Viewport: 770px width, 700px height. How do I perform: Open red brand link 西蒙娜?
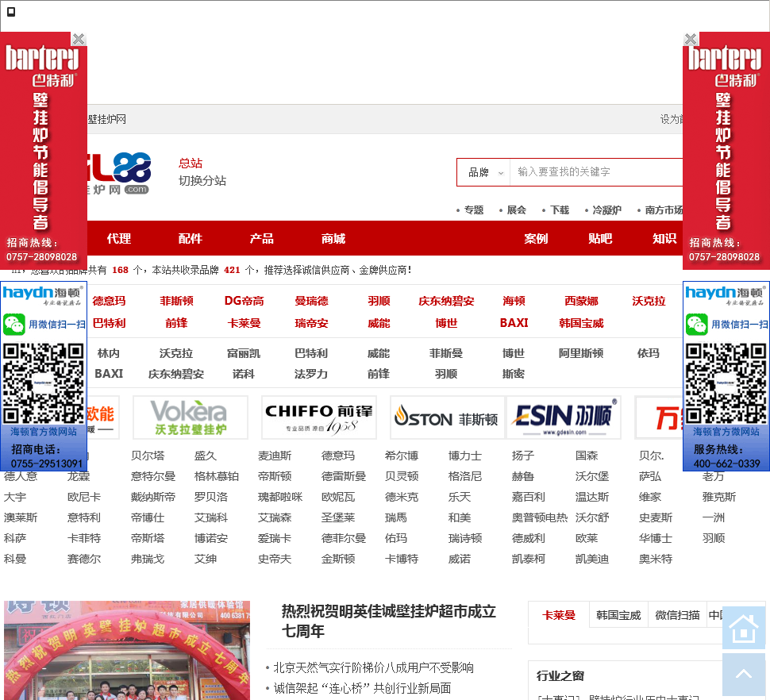point(581,301)
